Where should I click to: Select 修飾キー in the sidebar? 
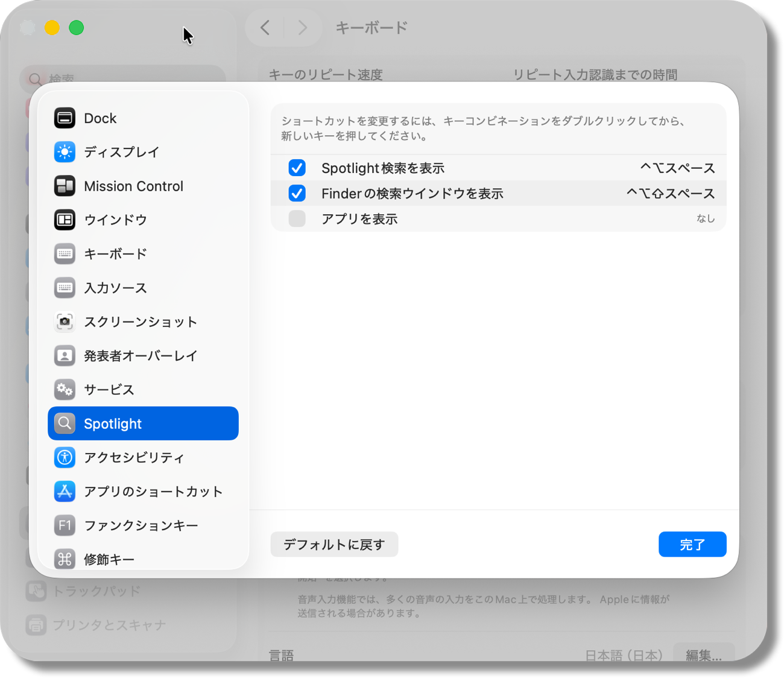110,559
